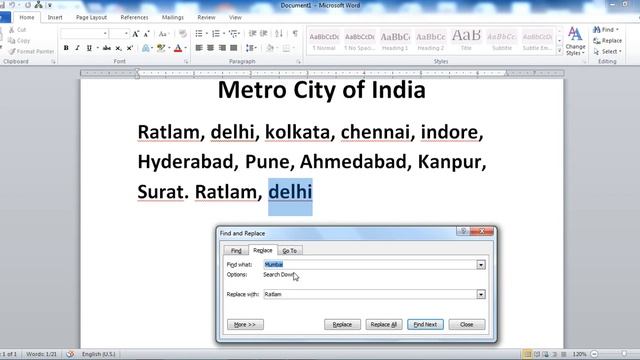This screenshot has width=640, height=360.
Task: Toggle Italic formatting
Action: (x=78, y=48)
